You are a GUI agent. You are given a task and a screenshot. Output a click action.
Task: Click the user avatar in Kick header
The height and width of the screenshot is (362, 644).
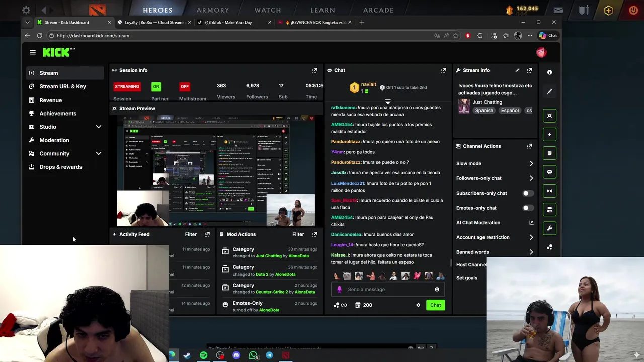click(x=541, y=52)
